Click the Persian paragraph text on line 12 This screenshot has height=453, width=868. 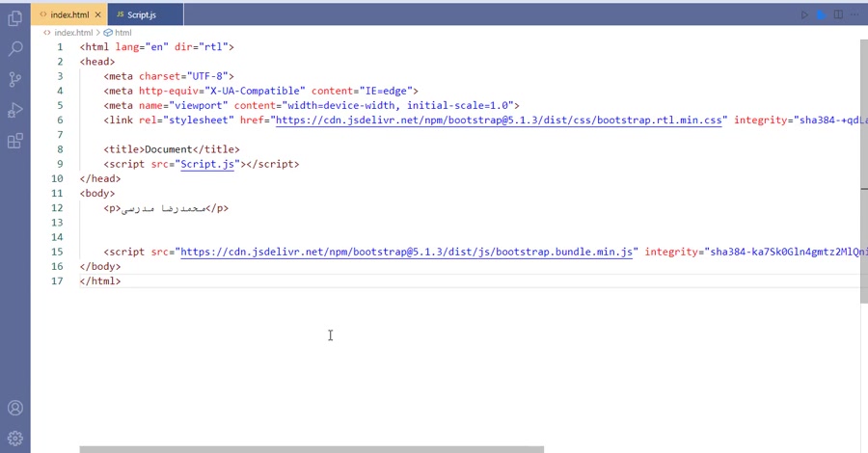click(x=163, y=208)
